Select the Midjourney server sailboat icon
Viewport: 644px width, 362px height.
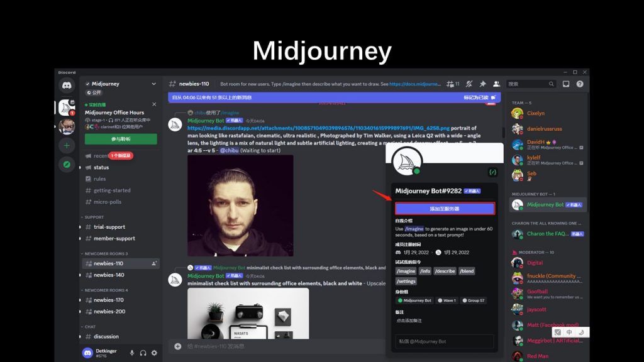pos(67,107)
